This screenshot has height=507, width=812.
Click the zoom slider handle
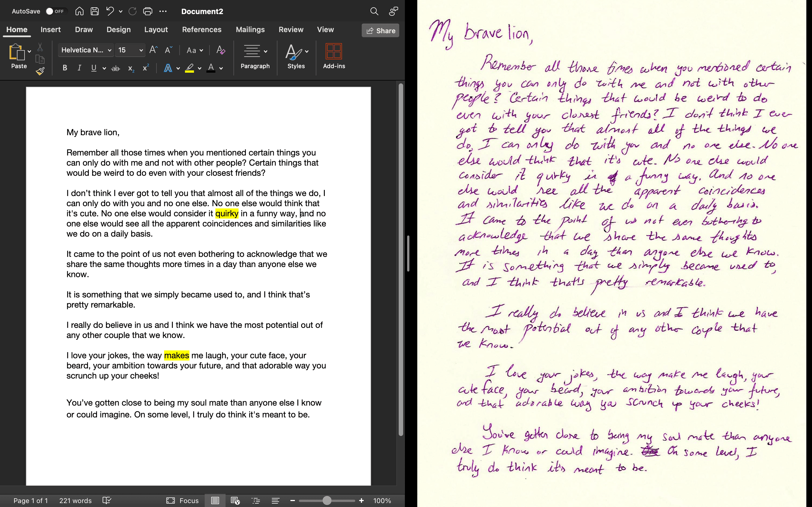point(327,500)
